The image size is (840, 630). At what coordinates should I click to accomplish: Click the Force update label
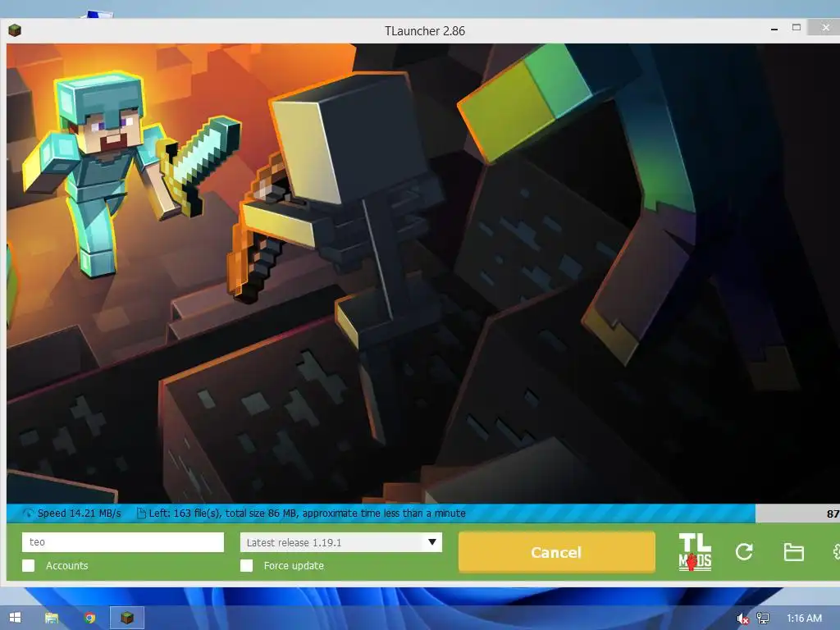[294, 566]
